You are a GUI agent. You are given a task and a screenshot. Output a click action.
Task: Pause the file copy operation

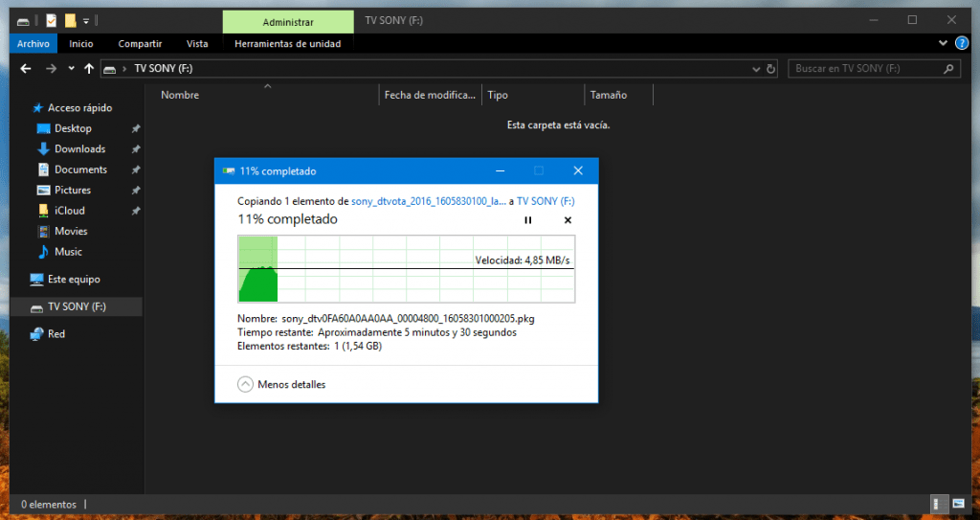(527, 220)
